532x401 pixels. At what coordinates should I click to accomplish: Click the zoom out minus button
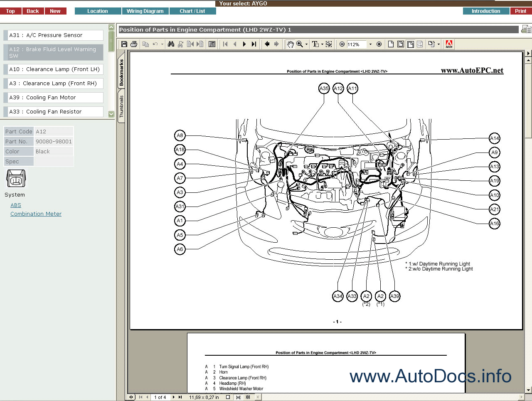(x=342, y=44)
